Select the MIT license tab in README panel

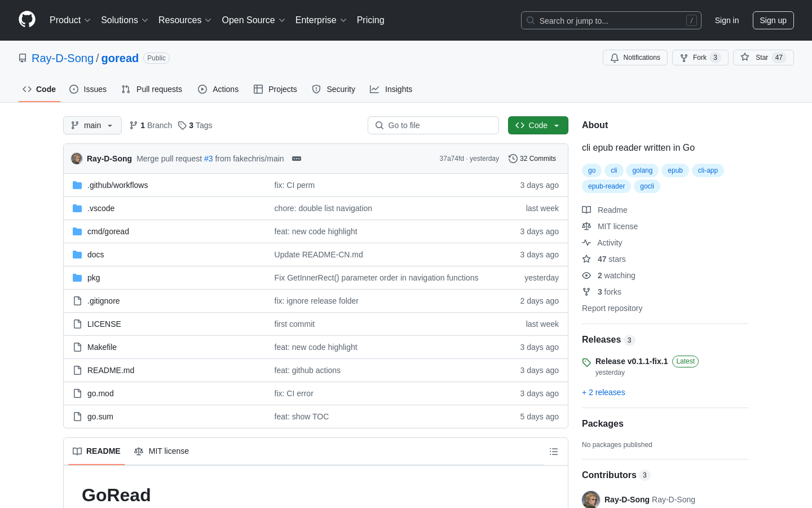[x=161, y=451]
